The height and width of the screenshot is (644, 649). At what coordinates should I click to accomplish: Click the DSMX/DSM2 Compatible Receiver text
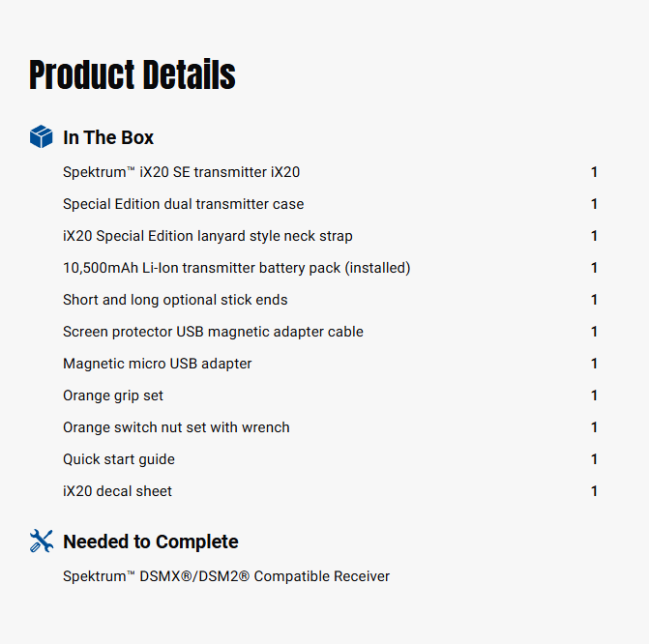click(226, 576)
